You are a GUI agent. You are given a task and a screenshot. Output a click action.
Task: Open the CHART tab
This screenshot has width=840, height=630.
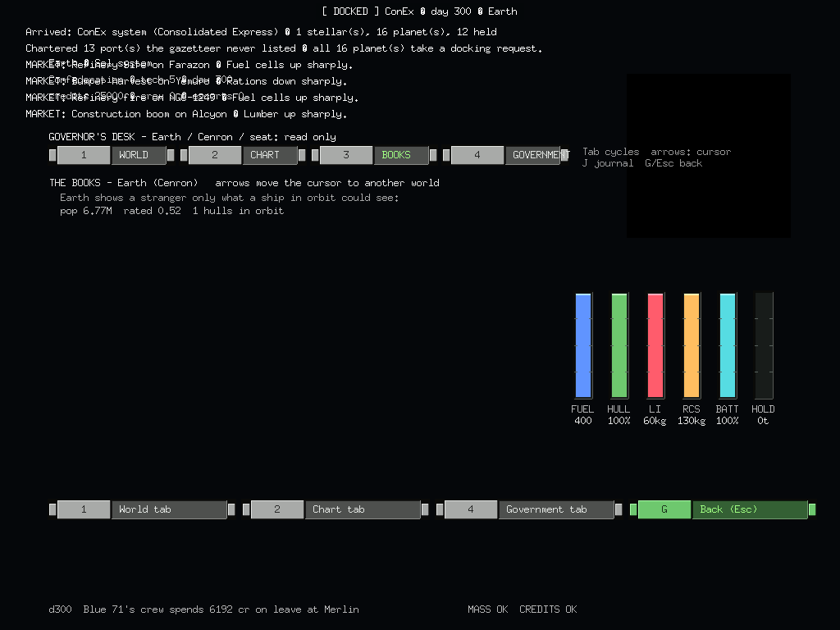(243, 155)
